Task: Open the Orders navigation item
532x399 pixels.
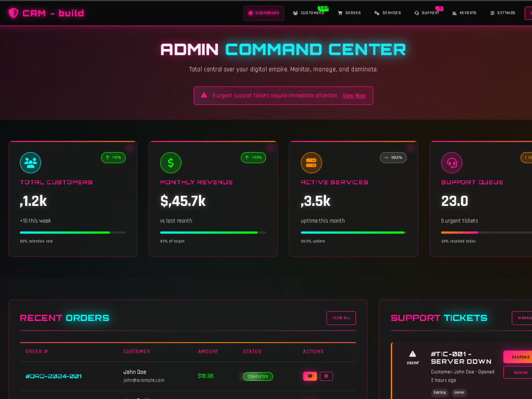Action: coord(349,13)
